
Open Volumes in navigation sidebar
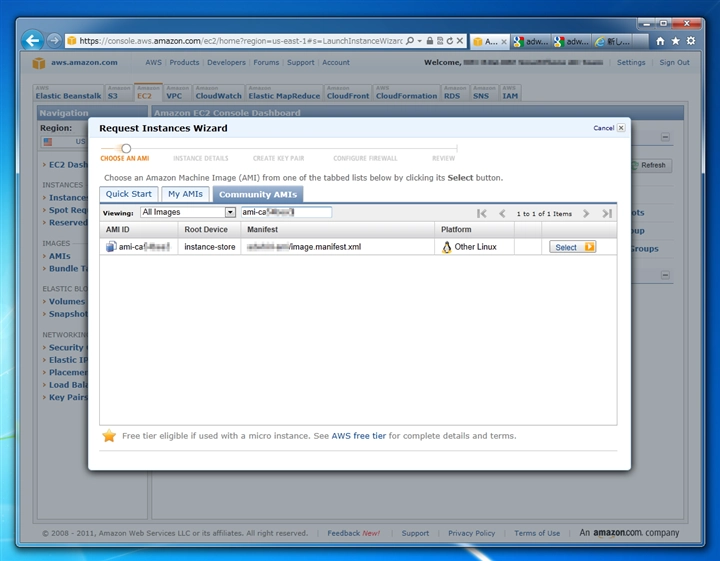point(67,301)
